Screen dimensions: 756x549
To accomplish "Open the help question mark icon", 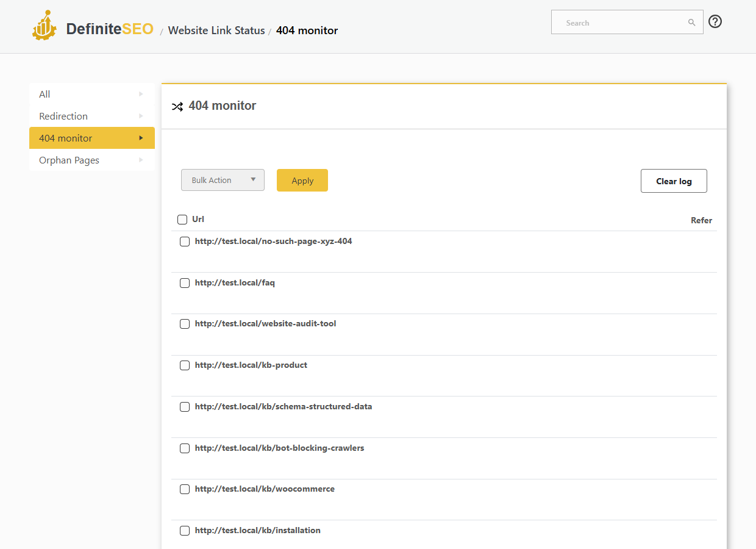I will [x=715, y=22].
